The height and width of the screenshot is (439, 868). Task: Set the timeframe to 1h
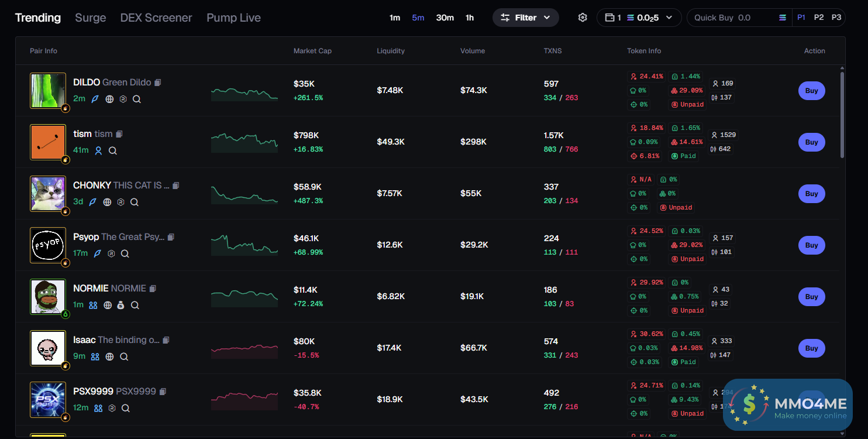470,18
